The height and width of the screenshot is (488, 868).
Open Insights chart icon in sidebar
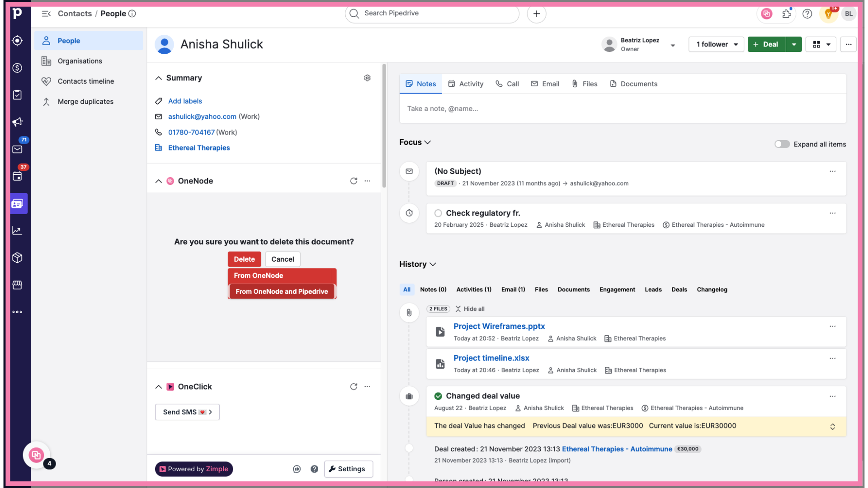click(17, 230)
